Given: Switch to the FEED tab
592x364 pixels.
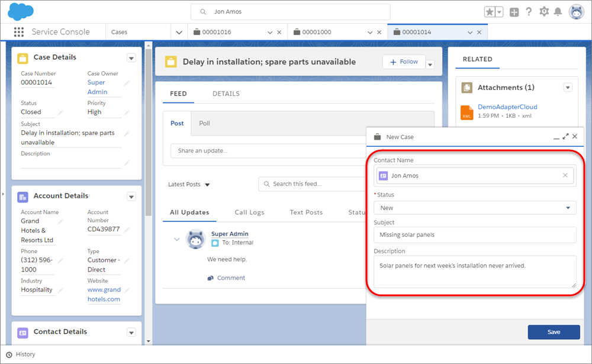Looking at the screenshot, I should point(178,94).
